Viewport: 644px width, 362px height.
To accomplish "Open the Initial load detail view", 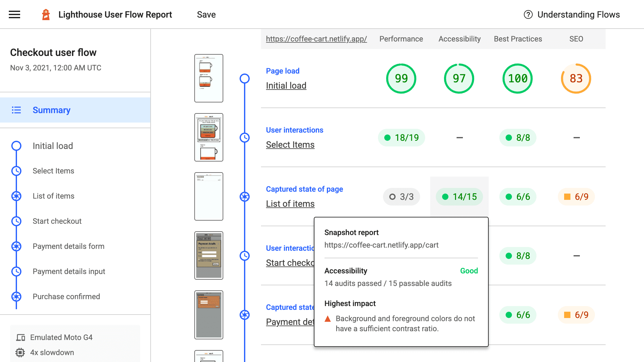I will (x=285, y=85).
